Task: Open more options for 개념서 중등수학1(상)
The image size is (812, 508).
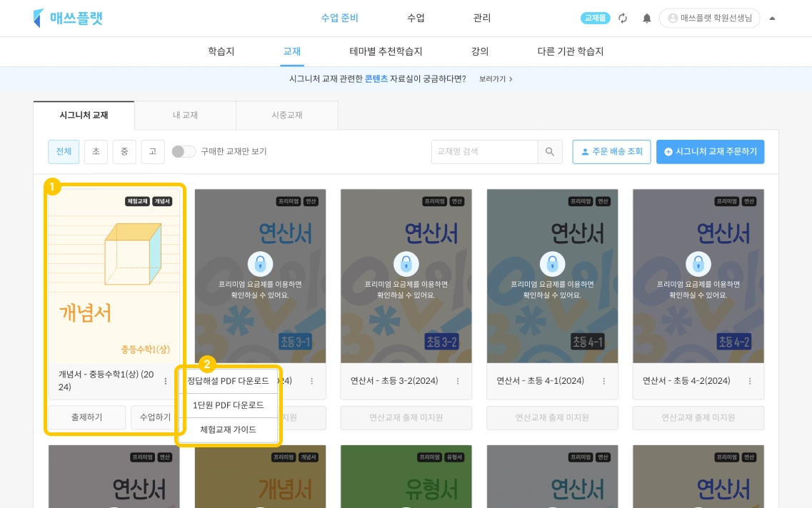Action: tap(166, 381)
